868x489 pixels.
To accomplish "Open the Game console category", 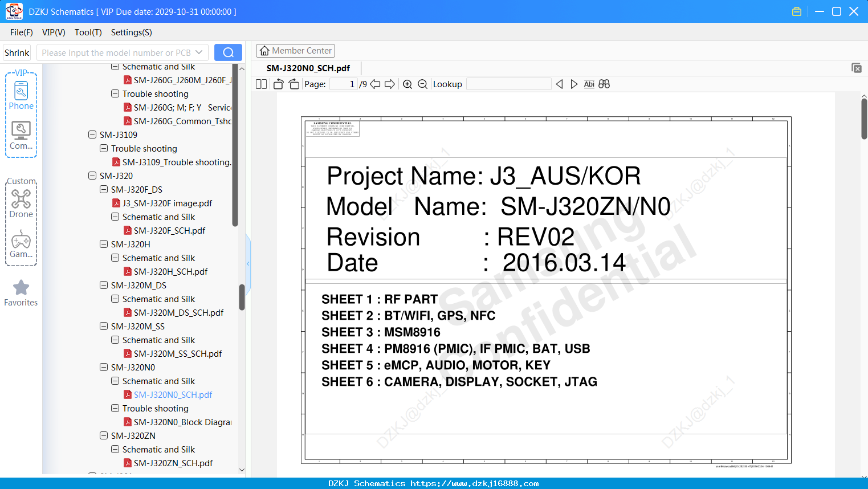I will coord(21,244).
